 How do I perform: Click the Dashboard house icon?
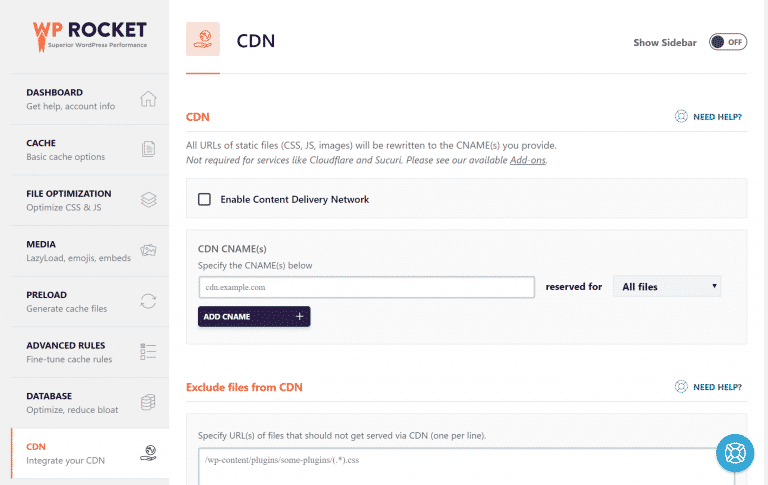[x=148, y=99]
